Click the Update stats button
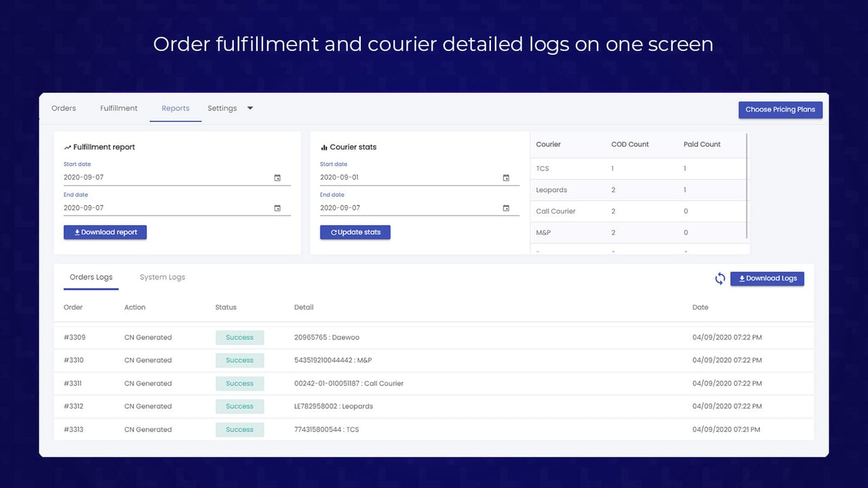This screenshot has height=488, width=868. [x=355, y=232]
